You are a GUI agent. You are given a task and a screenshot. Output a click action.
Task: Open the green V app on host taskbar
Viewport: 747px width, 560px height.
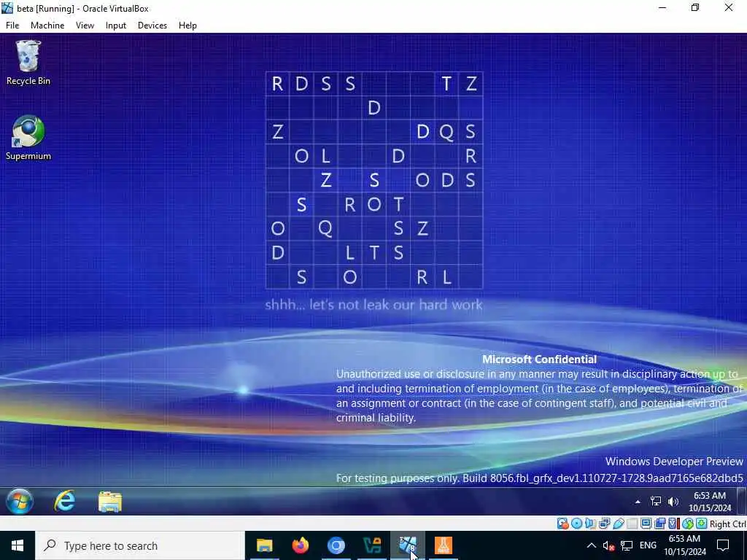(x=371, y=545)
